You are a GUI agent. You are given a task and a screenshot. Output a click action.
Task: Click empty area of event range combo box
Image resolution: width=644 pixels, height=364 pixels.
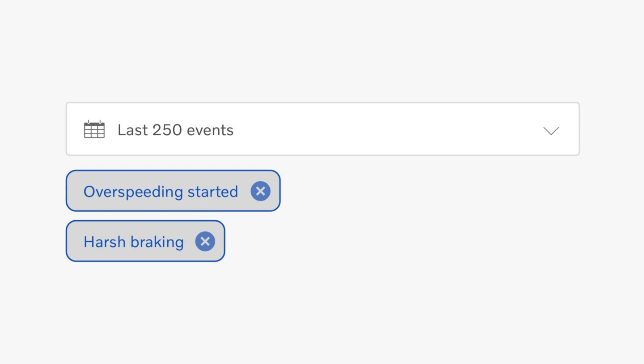[385, 129]
